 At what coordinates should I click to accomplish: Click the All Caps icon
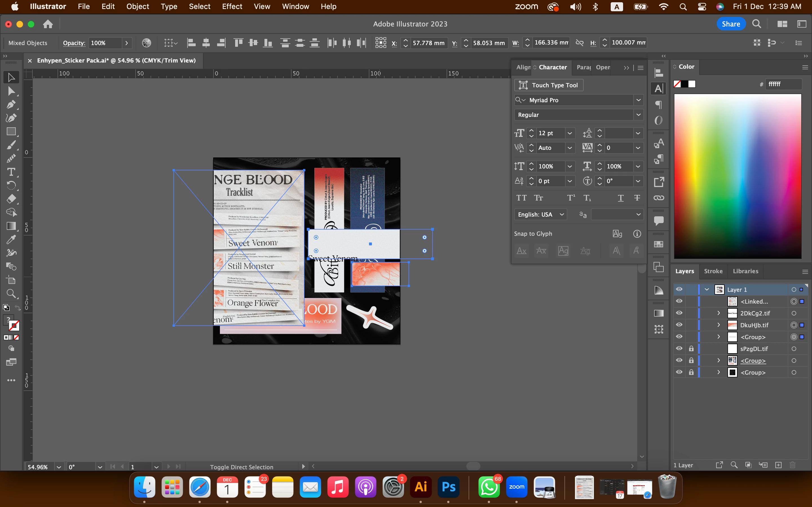(x=521, y=198)
